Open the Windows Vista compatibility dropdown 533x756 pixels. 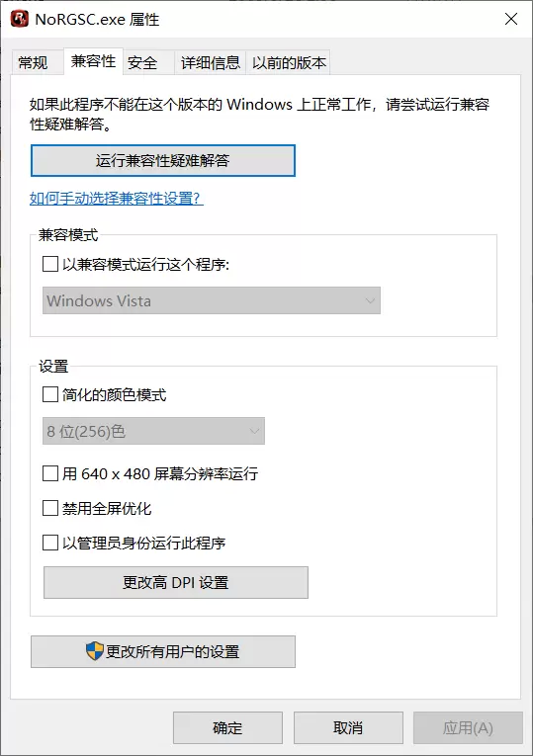(x=212, y=300)
